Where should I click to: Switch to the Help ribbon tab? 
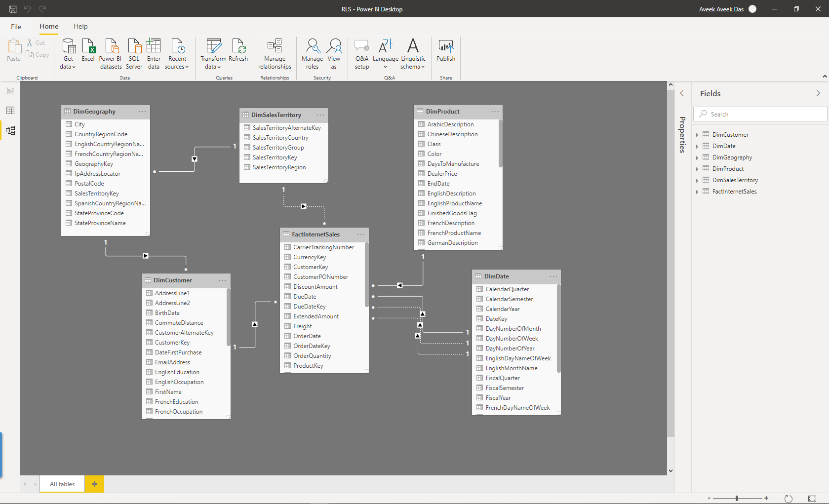(80, 26)
